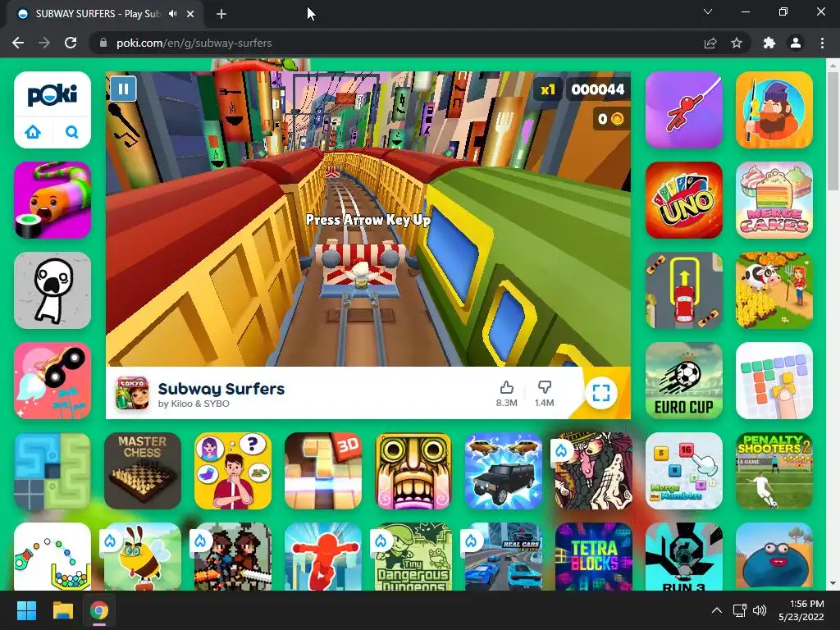The image size is (840, 630).
Task: Open Chrome extensions puzzle icon
Action: pos(769,43)
